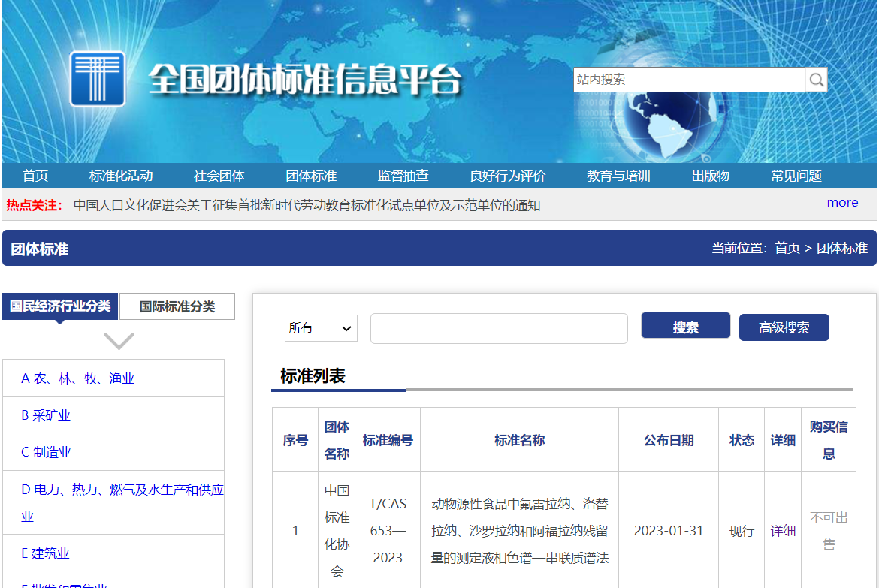Open the hot news notice headline
Screen dimensions: 879x588
(307, 205)
